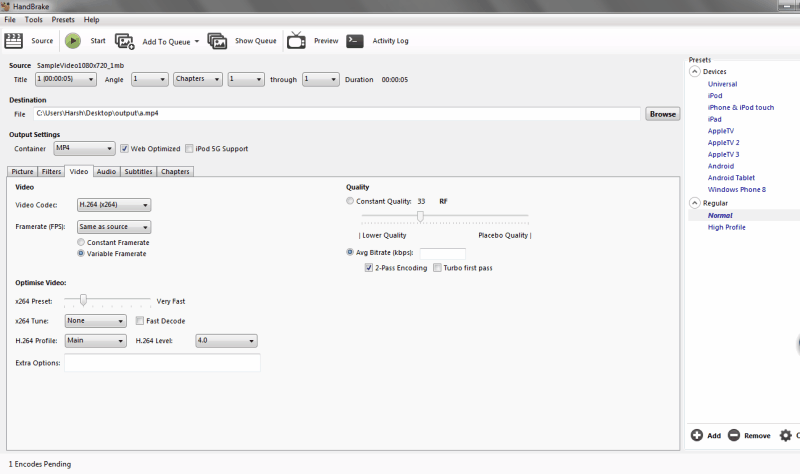800x474 pixels.
Task: Select the Normal preset
Action: (720, 216)
